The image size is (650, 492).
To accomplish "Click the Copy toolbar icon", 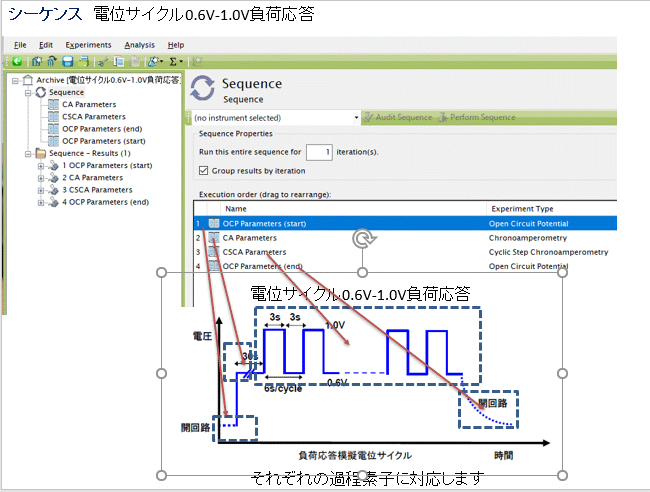I will [x=119, y=62].
